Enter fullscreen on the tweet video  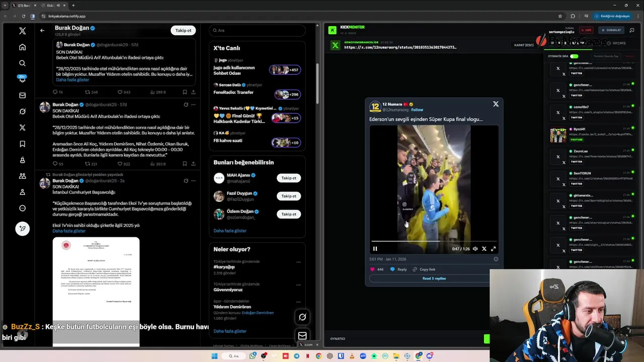[x=493, y=249]
